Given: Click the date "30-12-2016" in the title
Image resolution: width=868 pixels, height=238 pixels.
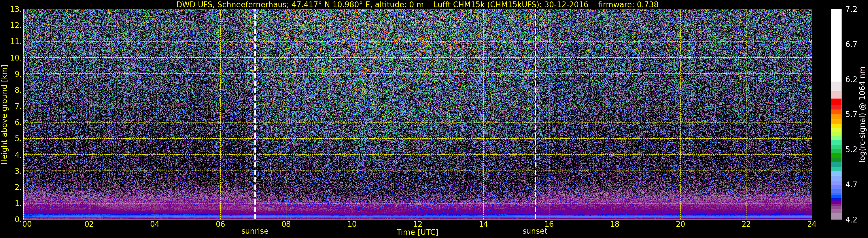Looking at the screenshot, I should (566, 4).
